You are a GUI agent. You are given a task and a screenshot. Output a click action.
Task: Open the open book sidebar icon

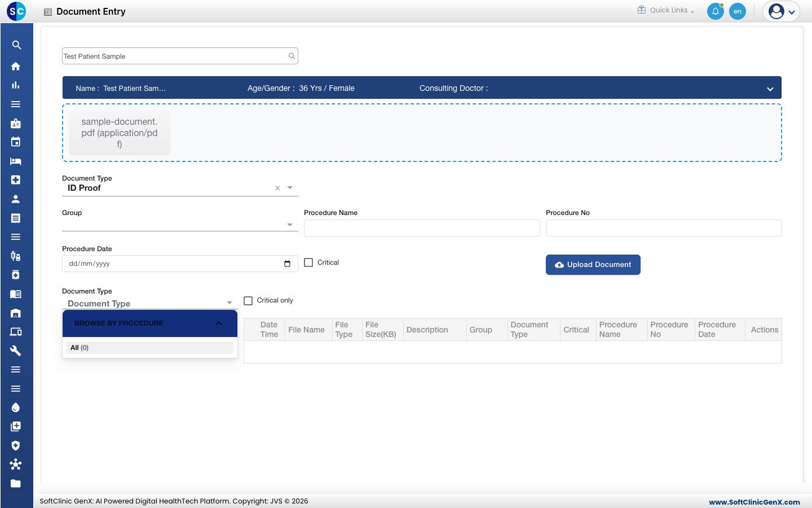[x=16, y=294]
